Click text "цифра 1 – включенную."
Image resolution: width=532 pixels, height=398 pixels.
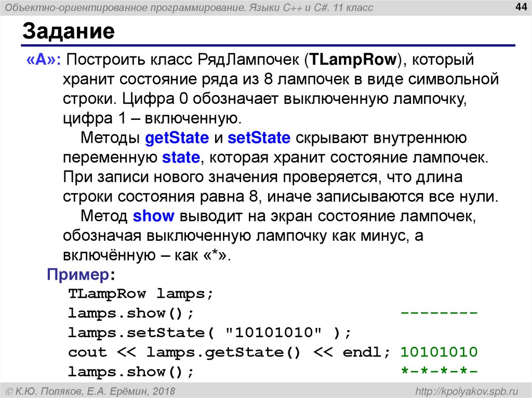(x=152, y=118)
